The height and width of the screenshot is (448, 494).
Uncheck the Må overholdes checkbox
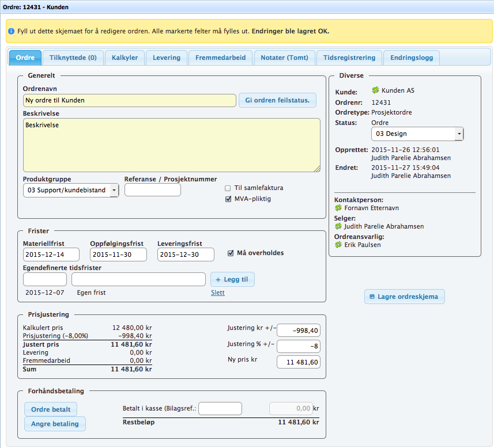[x=231, y=253]
